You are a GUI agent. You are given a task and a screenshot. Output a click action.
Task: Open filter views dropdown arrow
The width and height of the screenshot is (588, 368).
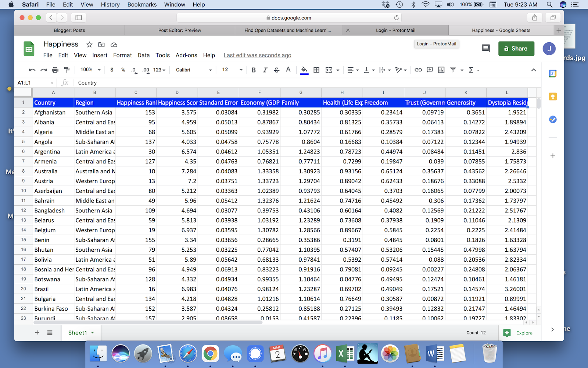pyautogui.click(x=462, y=70)
